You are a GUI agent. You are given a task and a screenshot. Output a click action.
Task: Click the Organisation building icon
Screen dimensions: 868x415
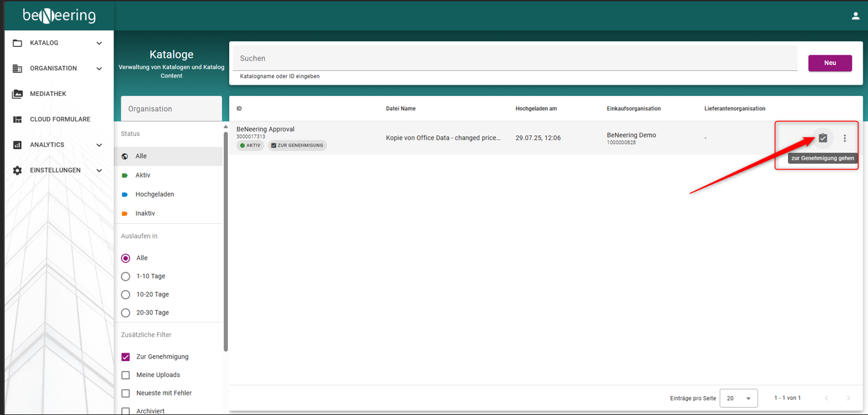(x=18, y=68)
